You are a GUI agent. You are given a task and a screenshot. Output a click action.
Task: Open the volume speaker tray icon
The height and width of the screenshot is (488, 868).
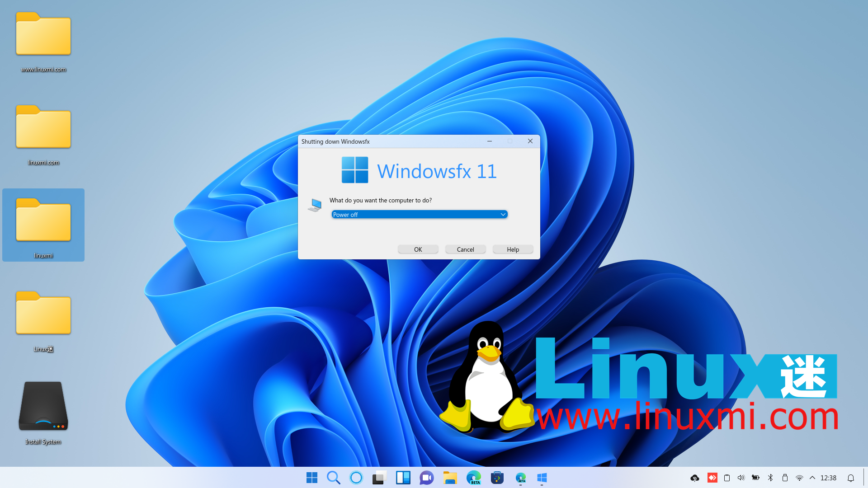pyautogui.click(x=741, y=478)
